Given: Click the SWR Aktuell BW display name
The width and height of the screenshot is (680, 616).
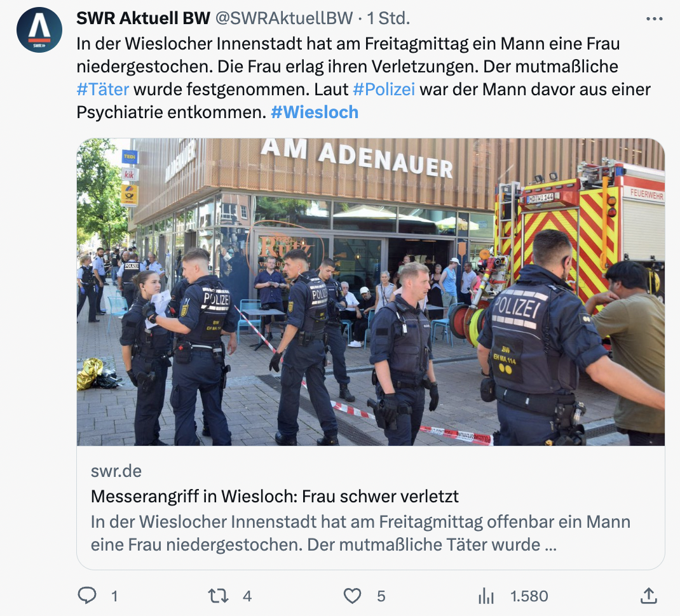Looking at the screenshot, I should tap(143, 18).
